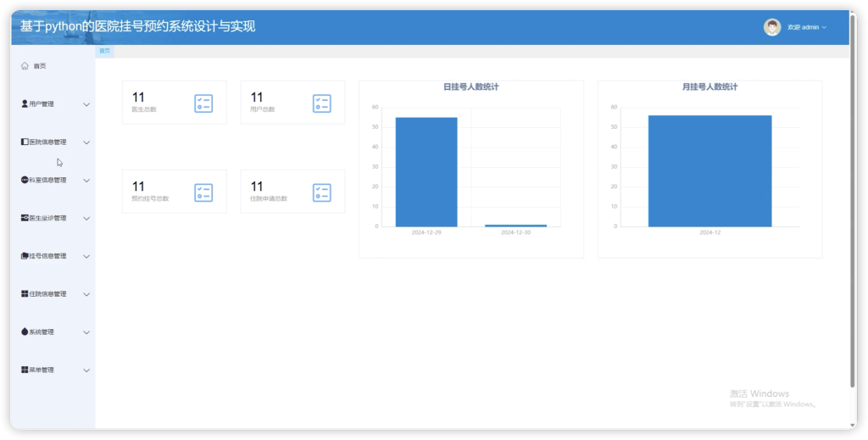Click the 挂号信息管理 folder icon
868x440 pixels.
[25, 256]
